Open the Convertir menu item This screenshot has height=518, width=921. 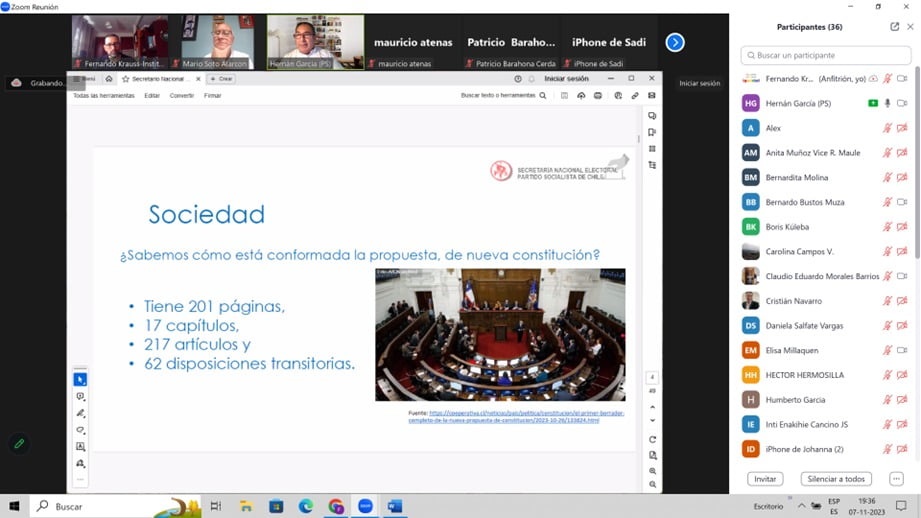(x=181, y=96)
